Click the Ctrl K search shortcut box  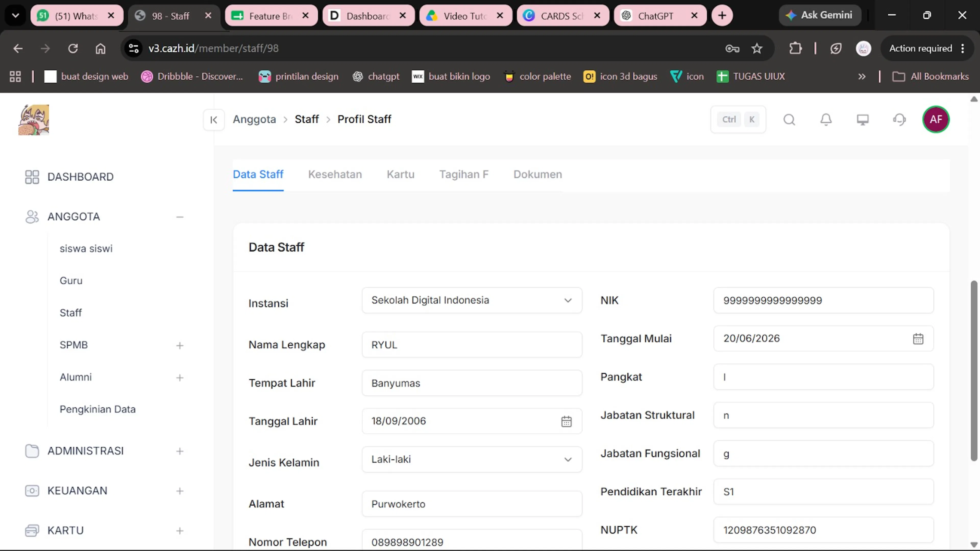(738, 120)
